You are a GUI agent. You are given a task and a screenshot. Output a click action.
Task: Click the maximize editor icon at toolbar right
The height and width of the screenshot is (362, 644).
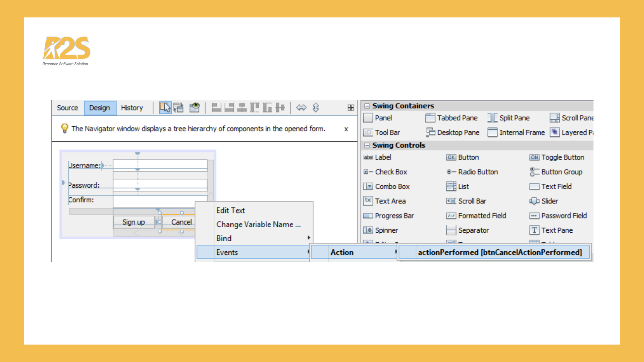pos(351,108)
